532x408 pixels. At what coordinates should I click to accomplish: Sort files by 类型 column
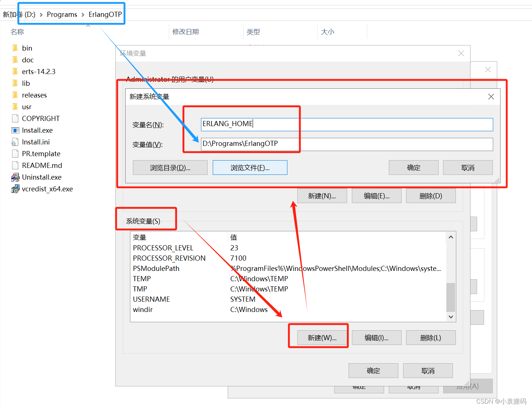click(x=253, y=32)
